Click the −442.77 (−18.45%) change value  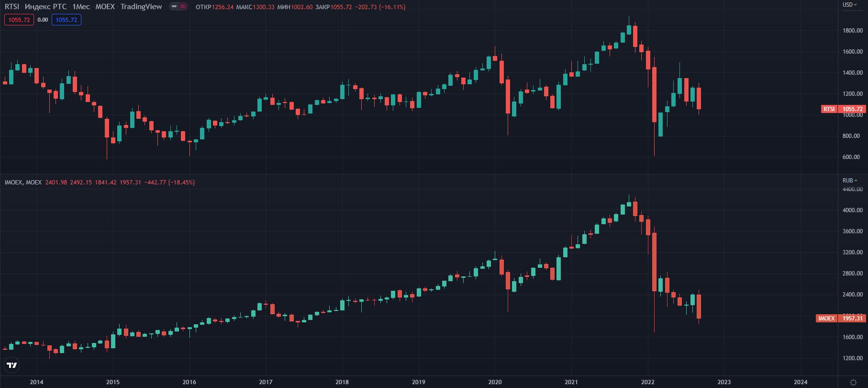coord(169,183)
